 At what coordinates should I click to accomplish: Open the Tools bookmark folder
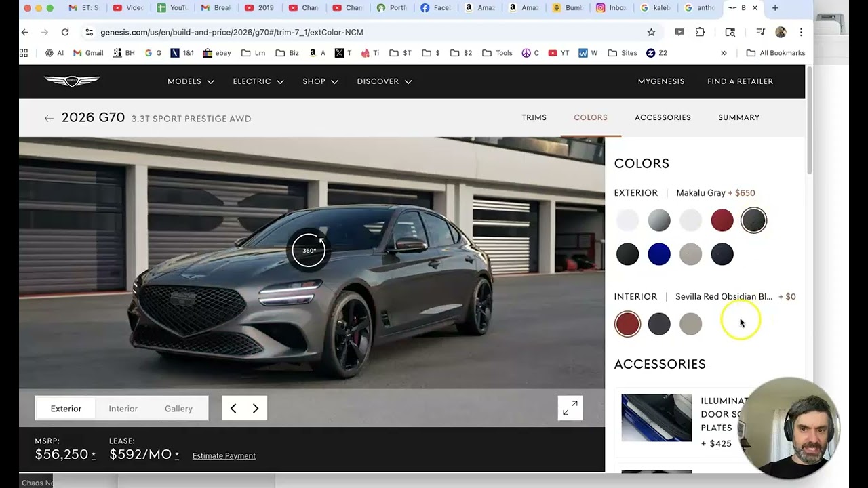[x=497, y=53]
